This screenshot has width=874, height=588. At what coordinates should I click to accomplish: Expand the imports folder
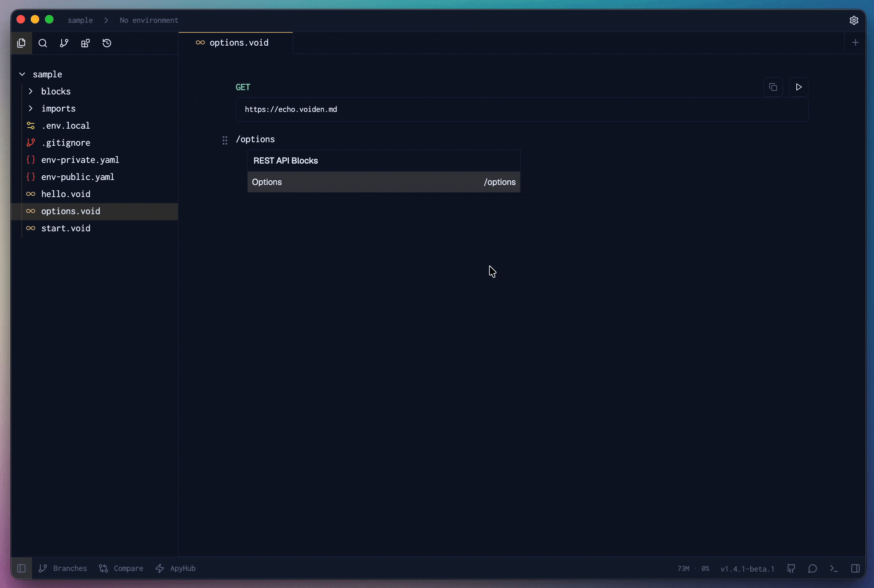(x=31, y=108)
